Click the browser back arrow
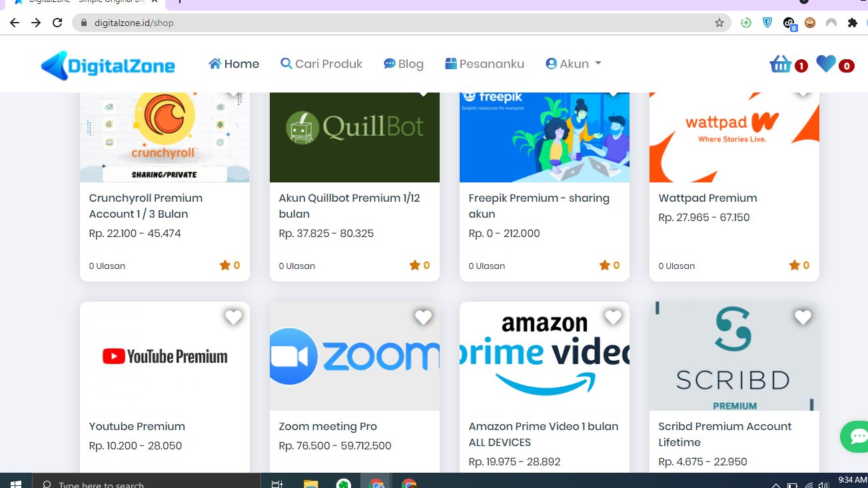Image resolution: width=868 pixels, height=488 pixels. (14, 22)
